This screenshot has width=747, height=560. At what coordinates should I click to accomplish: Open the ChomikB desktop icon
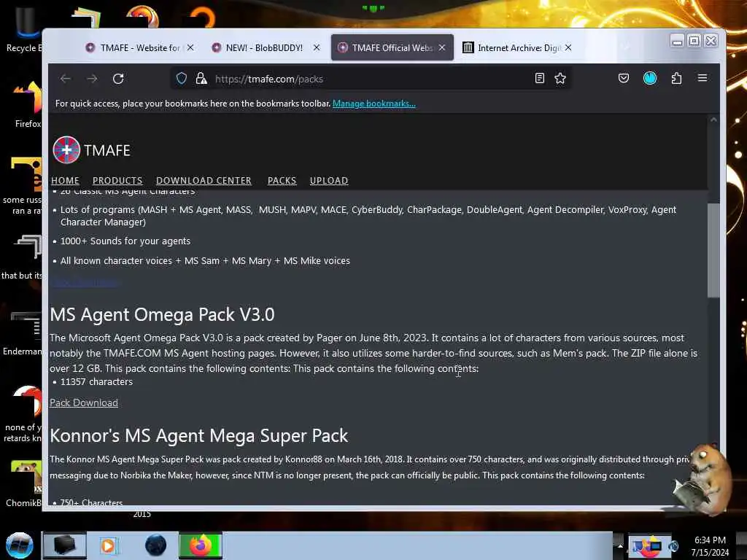[24, 483]
